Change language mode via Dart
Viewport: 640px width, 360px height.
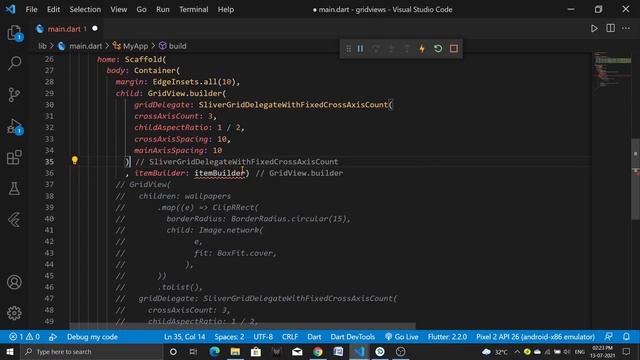tap(314, 337)
